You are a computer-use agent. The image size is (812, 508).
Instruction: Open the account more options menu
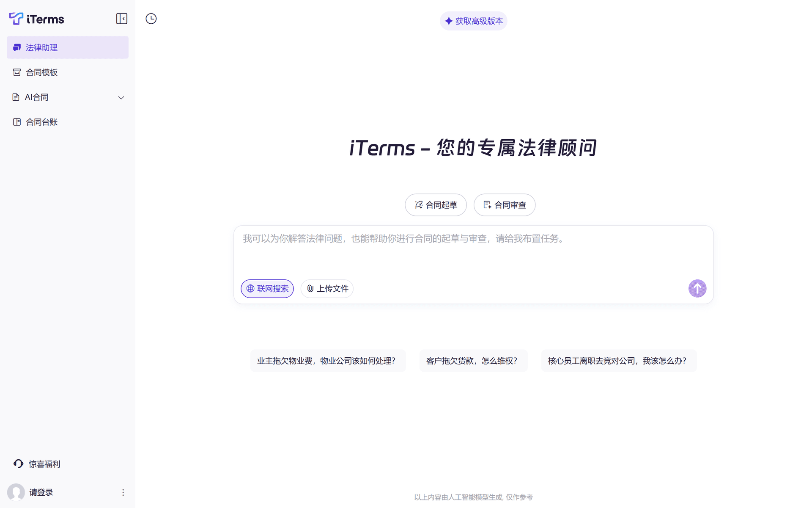[x=123, y=492]
